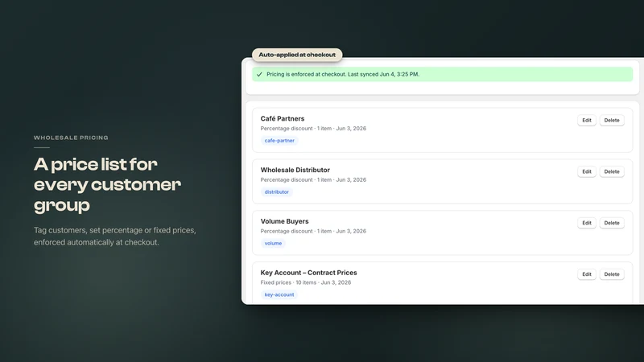Viewport: 644px width, 362px height.
Task: Click the Auto-applied at checkout badge
Action: pos(297,55)
